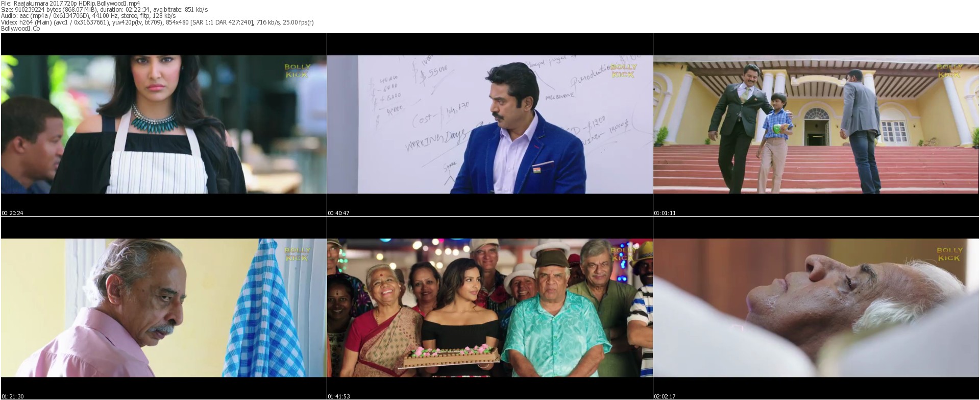Open the birthday cake thumbnail at 01:41:53
This screenshot has width=980, height=400.
tap(490, 308)
